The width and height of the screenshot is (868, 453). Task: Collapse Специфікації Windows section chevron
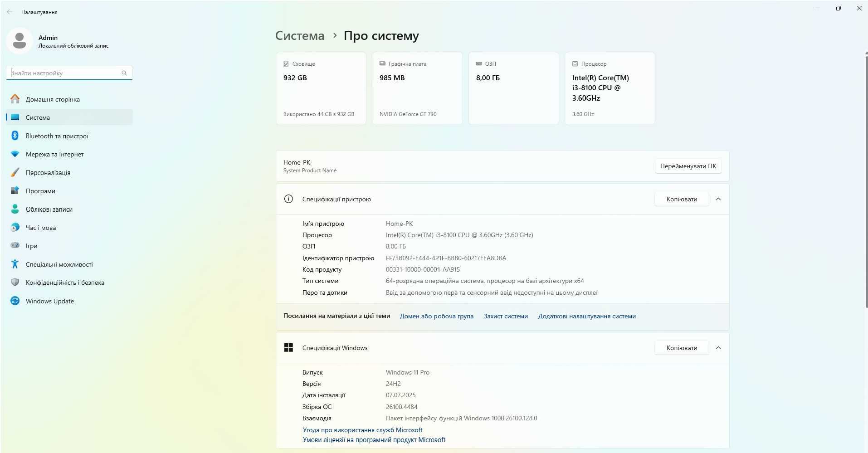718,348
